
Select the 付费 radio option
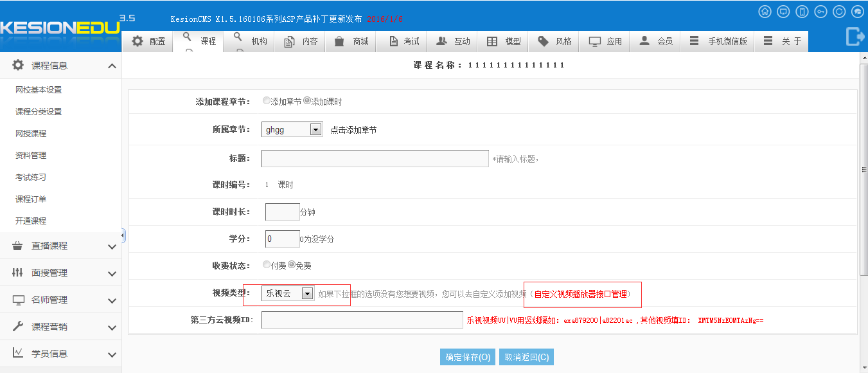(267, 264)
